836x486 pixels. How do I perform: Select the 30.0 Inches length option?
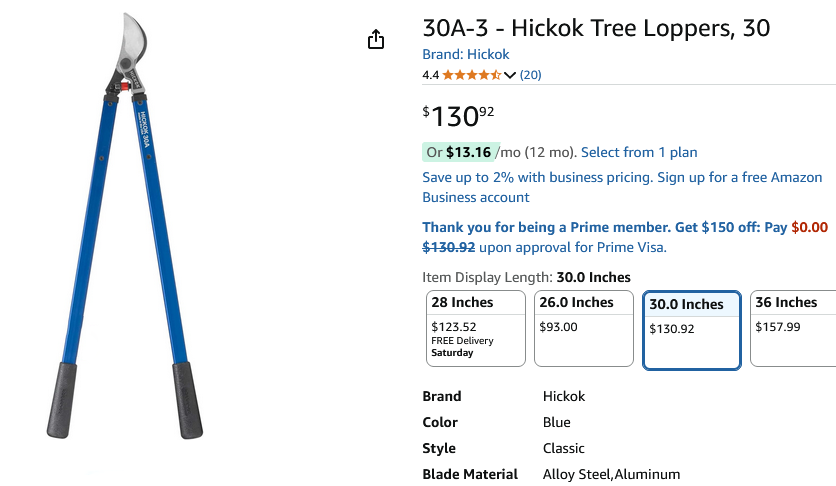tap(691, 330)
